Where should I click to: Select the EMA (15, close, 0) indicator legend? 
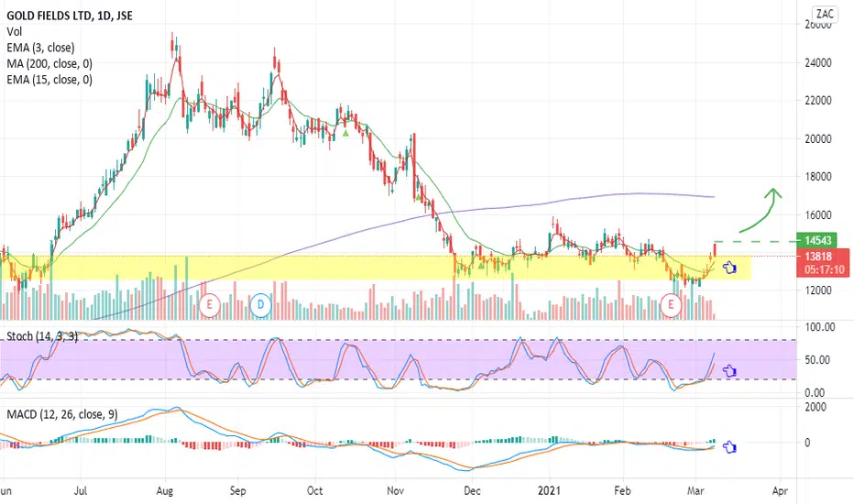click(x=49, y=80)
